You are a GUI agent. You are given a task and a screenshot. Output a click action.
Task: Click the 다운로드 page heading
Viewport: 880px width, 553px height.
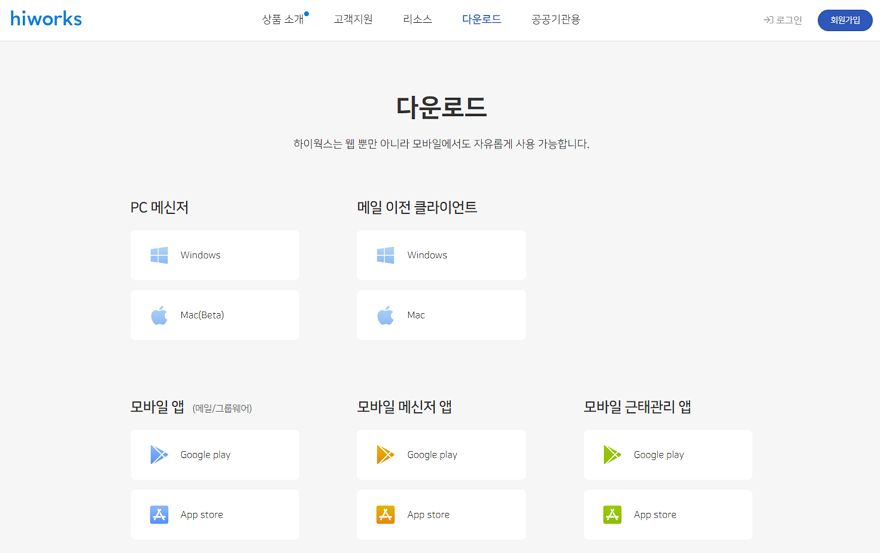point(441,107)
